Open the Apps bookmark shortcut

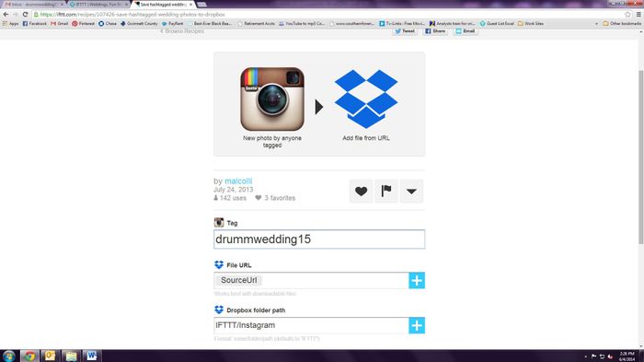click(x=11, y=23)
